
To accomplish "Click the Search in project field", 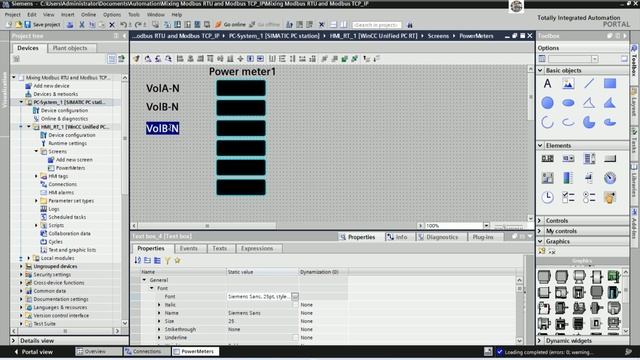I will [x=376, y=25].
